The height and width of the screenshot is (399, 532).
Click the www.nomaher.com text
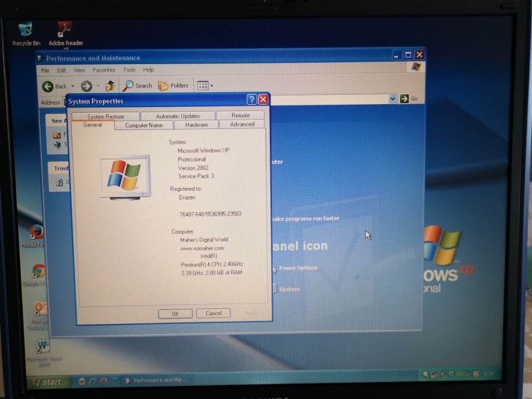(x=202, y=248)
